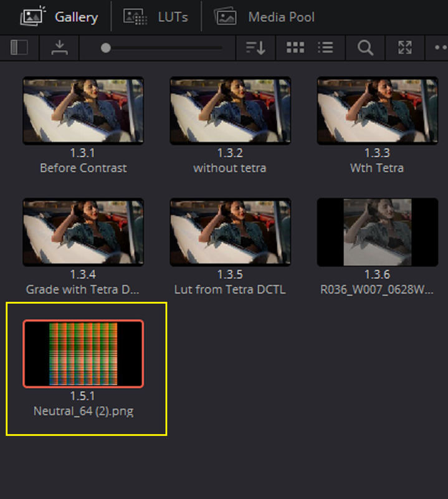This screenshot has height=499, width=448.
Task: Click the Gallery icon in the header
Action: tap(32, 16)
